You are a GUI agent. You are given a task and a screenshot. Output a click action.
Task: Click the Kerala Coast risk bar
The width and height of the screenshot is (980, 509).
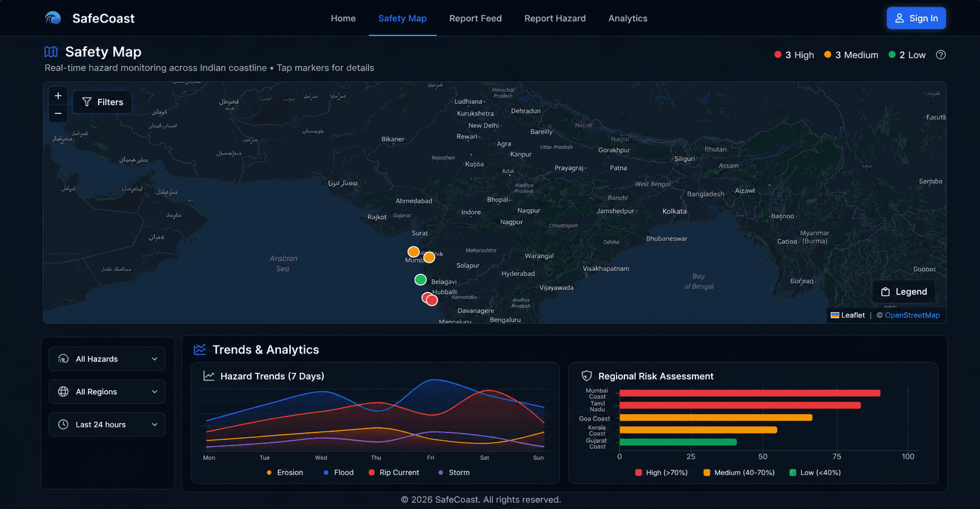[x=698, y=430]
